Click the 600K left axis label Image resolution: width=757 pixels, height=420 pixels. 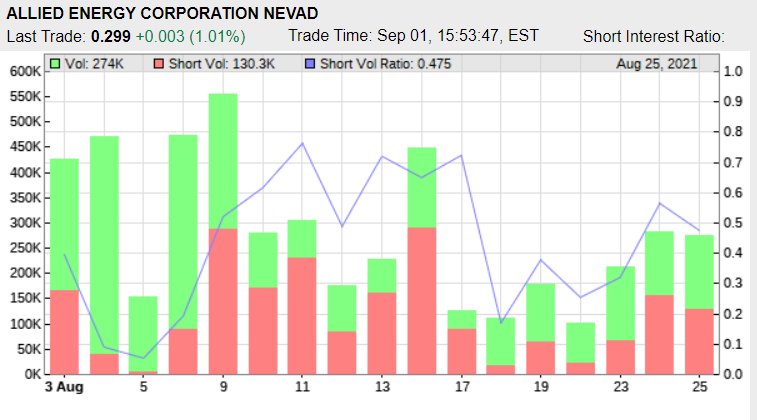coord(26,71)
